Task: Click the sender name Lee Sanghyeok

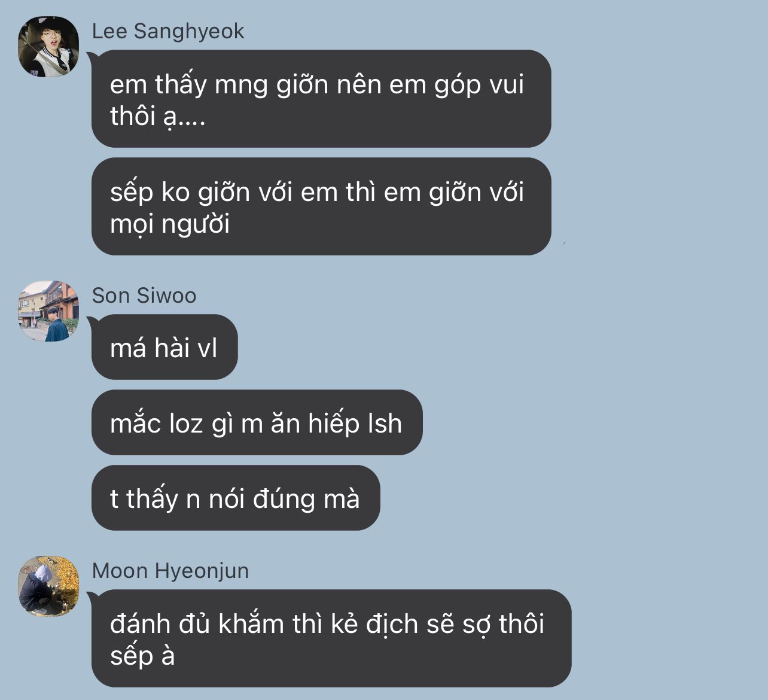Action: point(168,31)
